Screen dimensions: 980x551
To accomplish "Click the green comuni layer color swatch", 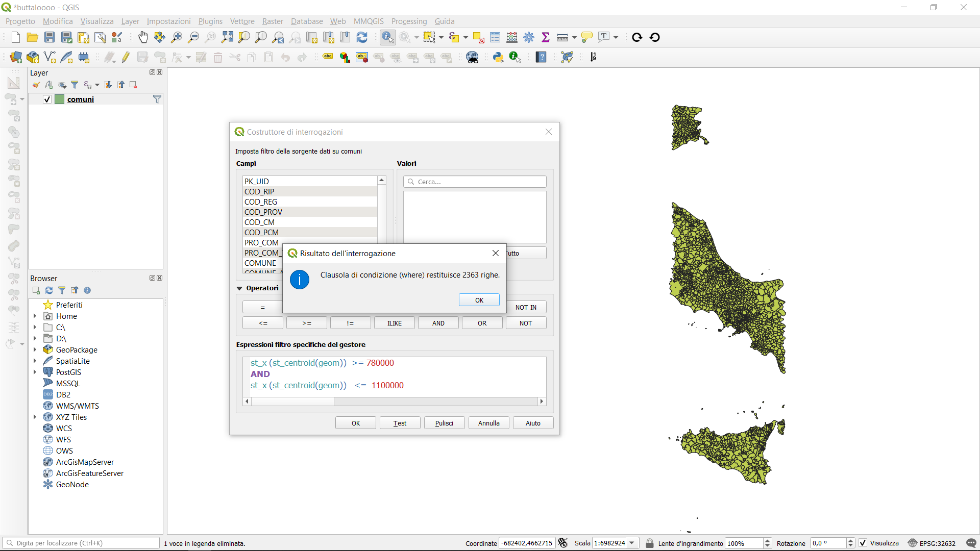I will pyautogui.click(x=60, y=99).
